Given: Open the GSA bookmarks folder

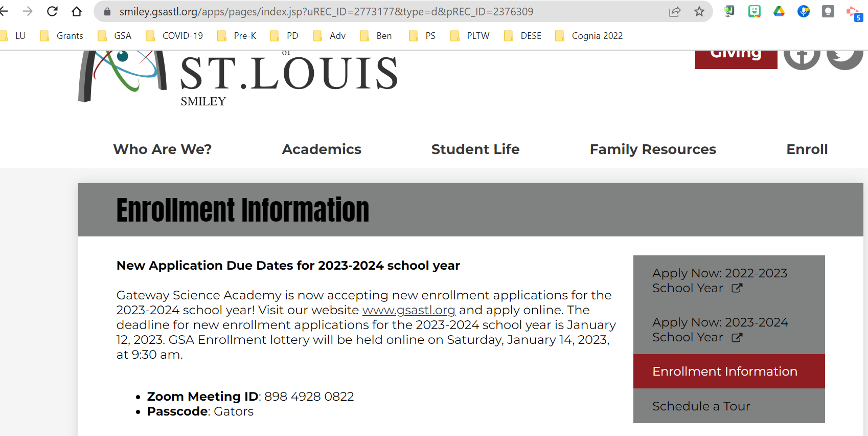Looking at the screenshot, I should click(x=115, y=36).
